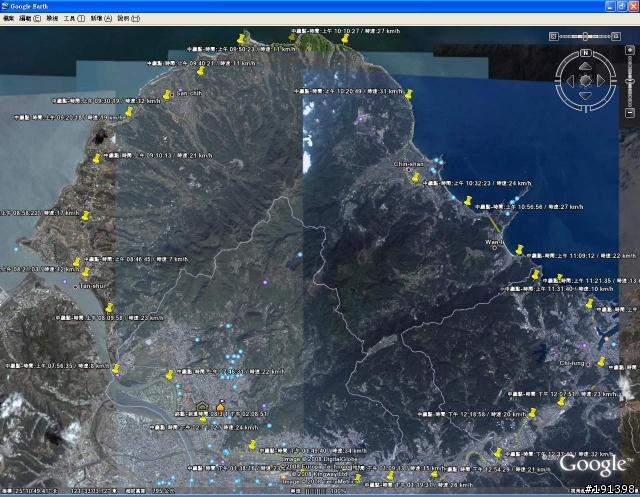Open the 檢視 (View) menu
The image size is (640, 497).
52,18
